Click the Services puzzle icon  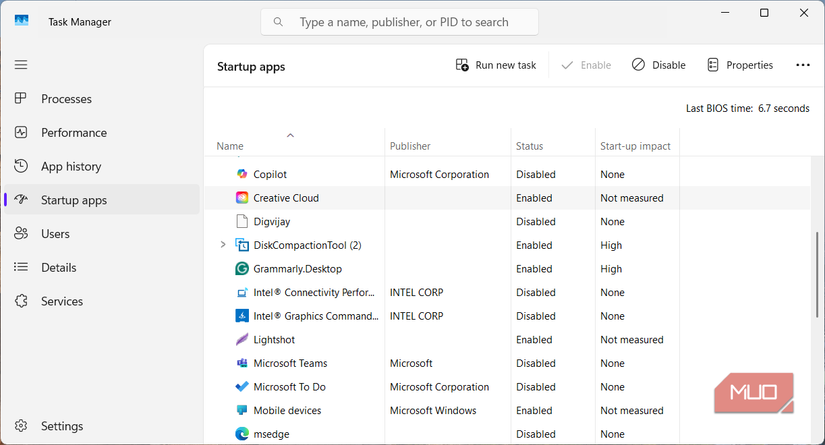tap(21, 301)
